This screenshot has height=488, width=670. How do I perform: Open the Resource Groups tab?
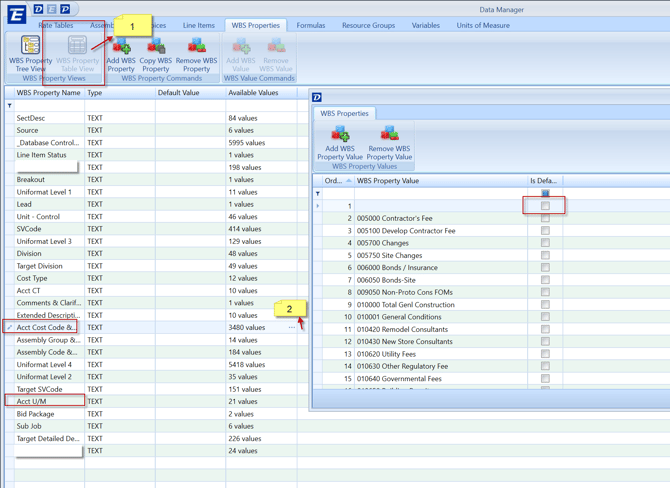pos(368,25)
